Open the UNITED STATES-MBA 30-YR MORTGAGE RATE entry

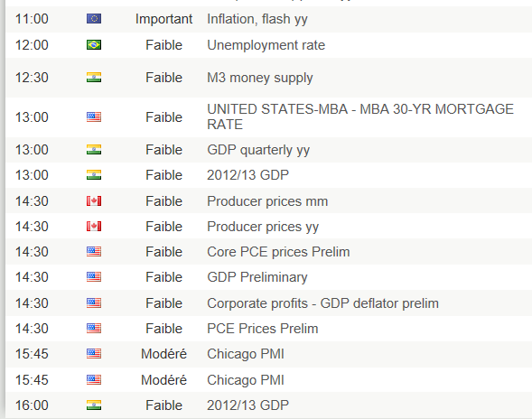coord(360,116)
